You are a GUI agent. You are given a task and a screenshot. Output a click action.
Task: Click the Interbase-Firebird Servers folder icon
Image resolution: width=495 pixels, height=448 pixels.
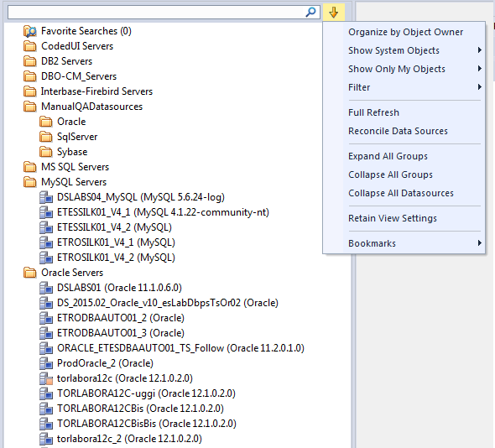click(30, 91)
